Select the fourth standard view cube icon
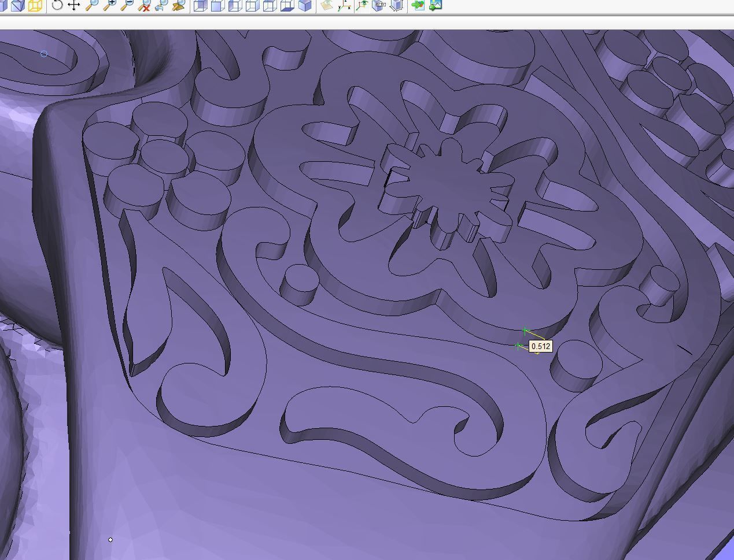This screenshot has height=560, width=734. [x=252, y=6]
